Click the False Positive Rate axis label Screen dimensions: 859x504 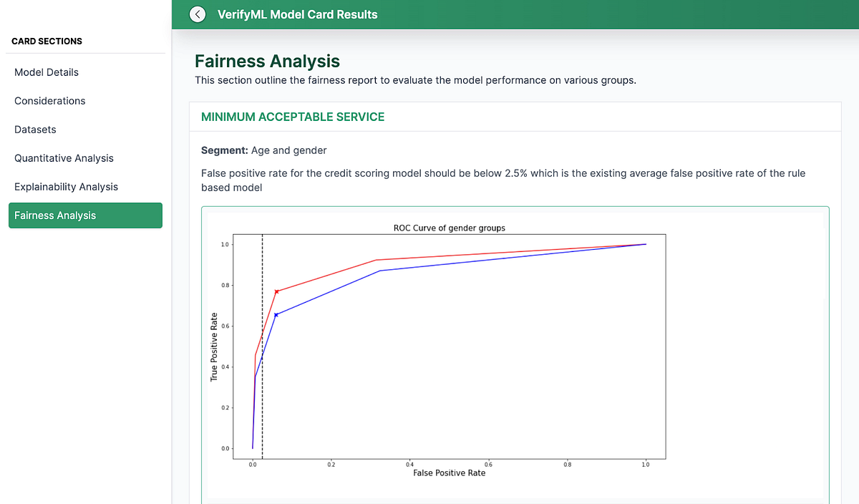pyautogui.click(x=449, y=472)
